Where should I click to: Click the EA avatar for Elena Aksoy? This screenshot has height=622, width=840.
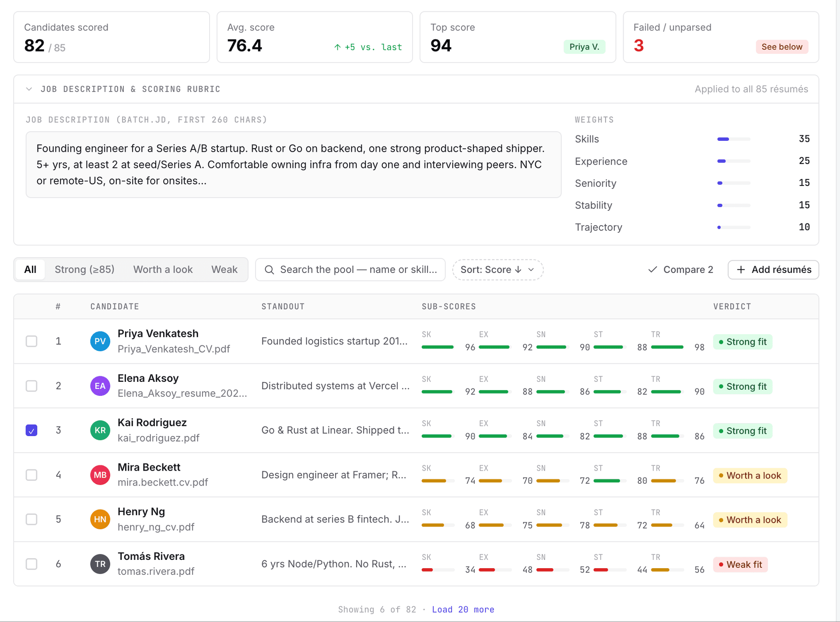pyautogui.click(x=100, y=386)
